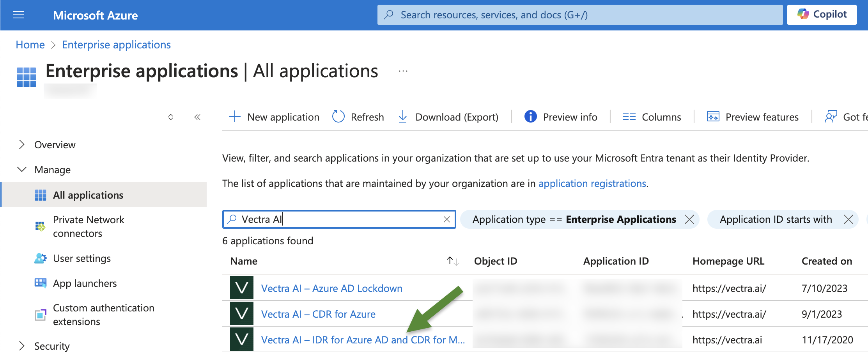Clear the Vectra AI search text
Image resolution: width=868 pixels, height=352 pixels.
[447, 219]
